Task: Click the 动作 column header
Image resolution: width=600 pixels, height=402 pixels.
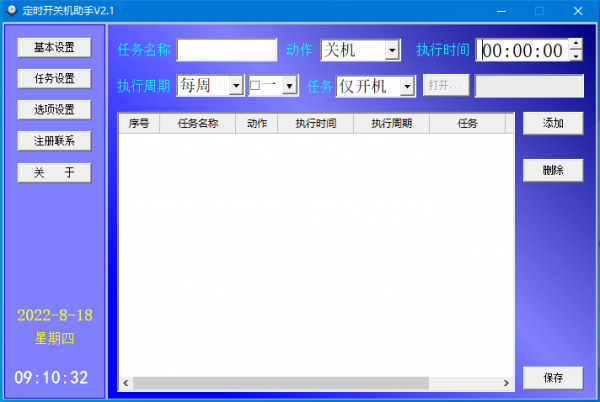Action: pos(256,124)
